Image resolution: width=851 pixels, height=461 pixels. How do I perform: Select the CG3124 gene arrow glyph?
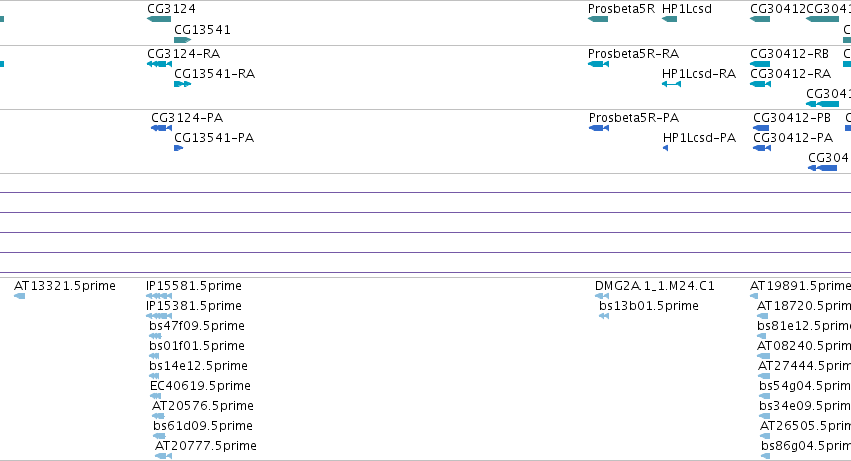click(159, 19)
